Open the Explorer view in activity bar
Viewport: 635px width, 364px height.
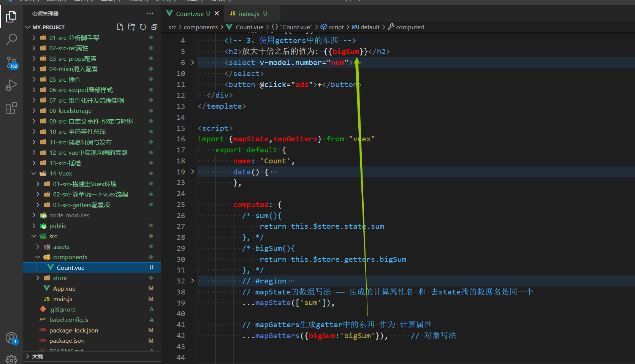pos(11,16)
